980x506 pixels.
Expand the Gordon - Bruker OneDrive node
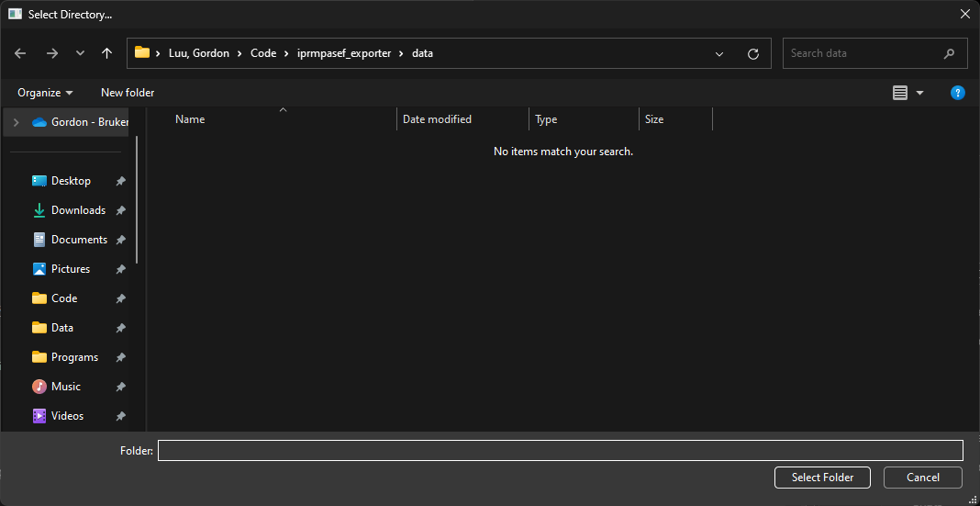(x=17, y=122)
